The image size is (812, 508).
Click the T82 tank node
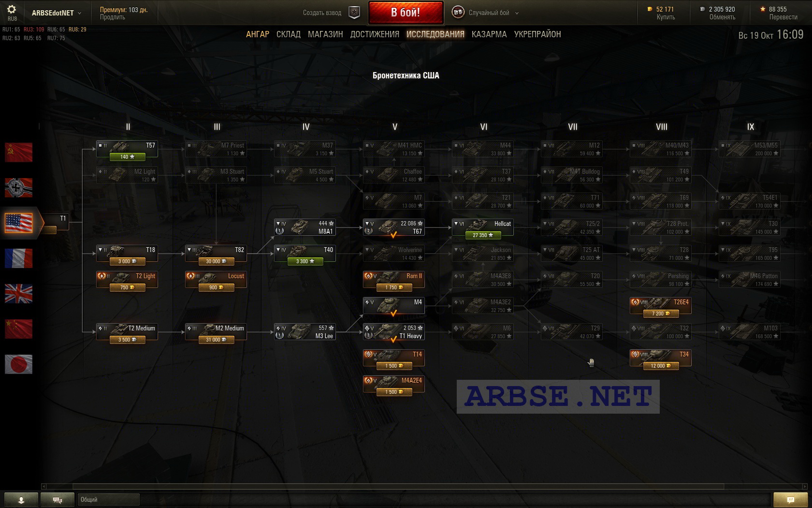point(216,254)
